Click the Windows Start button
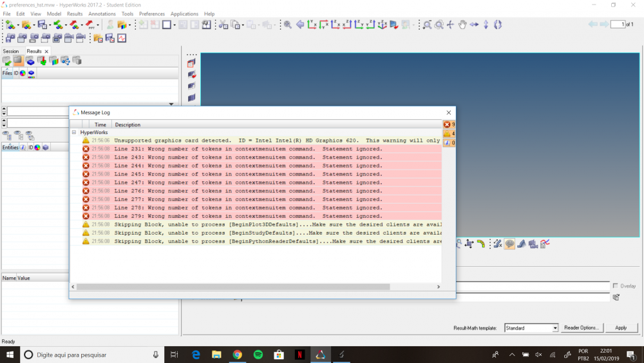The width and height of the screenshot is (644, 363). click(10, 355)
